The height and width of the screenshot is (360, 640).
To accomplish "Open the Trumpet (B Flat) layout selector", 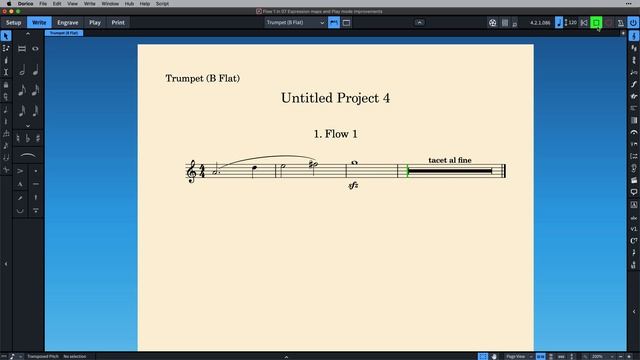I will [295, 23].
